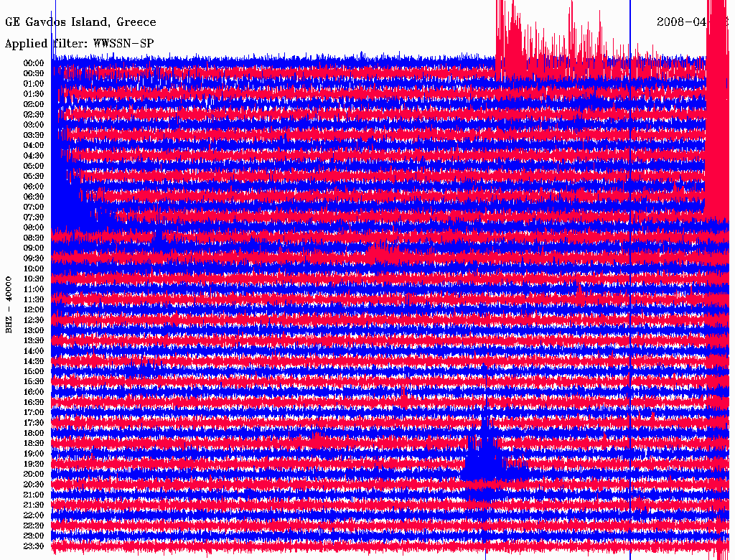This screenshot has height=560, width=735.
Task: Select the 20:00 time label
Action: (x=33, y=474)
